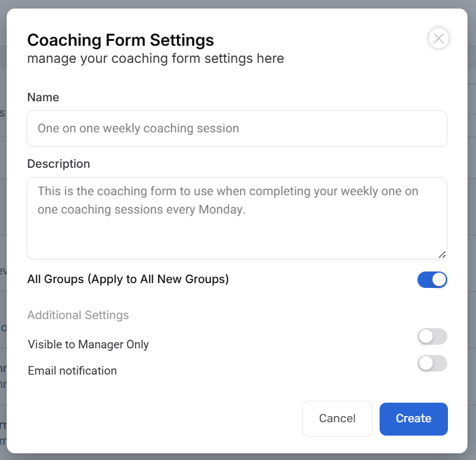Click the Visible to Manager Only label
The image size is (476, 460).
88,345
